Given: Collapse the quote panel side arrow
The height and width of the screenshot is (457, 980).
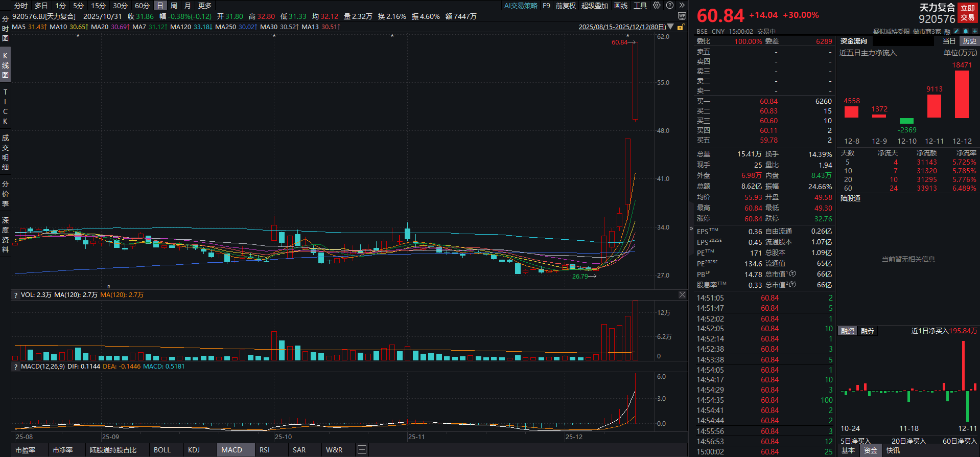Looking at the screenshot, I should (691, 228).
